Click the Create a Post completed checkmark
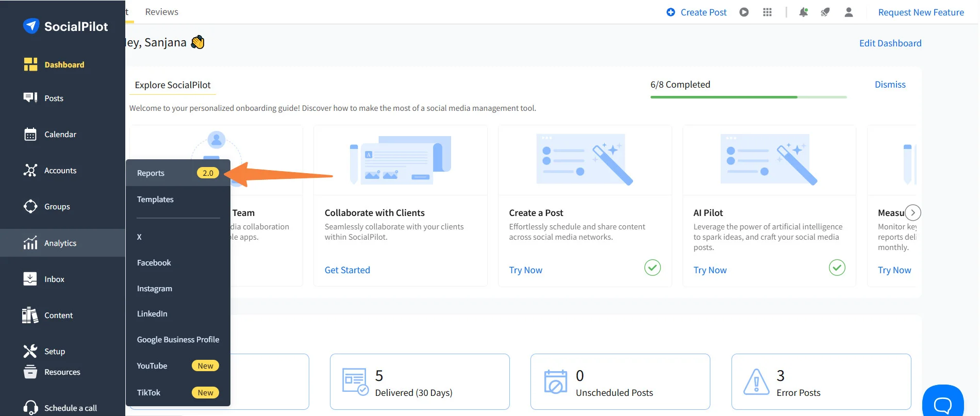Image resolution: width=980 pixels, height=416 pixels. tap(653, 268)
